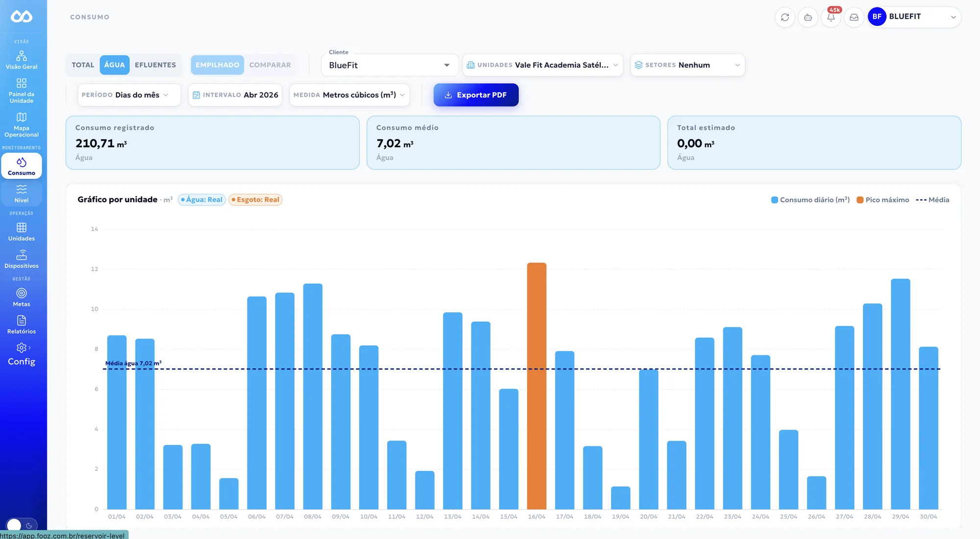This screenshot has width=980, height=539.
Task: Expand the Unidades selector
Action: pyautogui.click(x=543, y=65)
